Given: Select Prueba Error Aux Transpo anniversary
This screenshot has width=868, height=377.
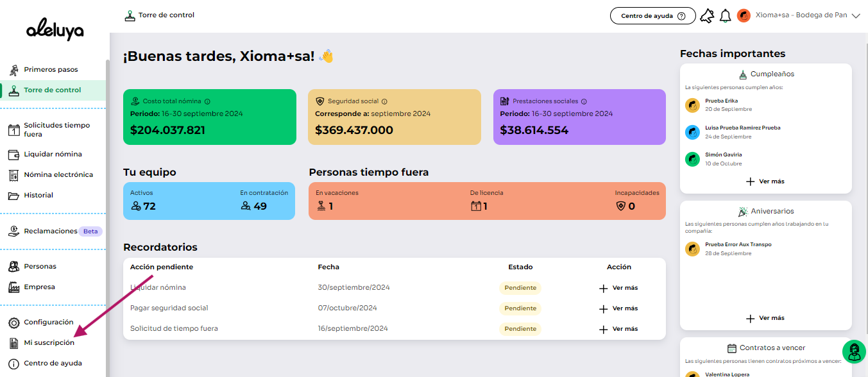Looking at the screenshot, I should tap(765, 249).
